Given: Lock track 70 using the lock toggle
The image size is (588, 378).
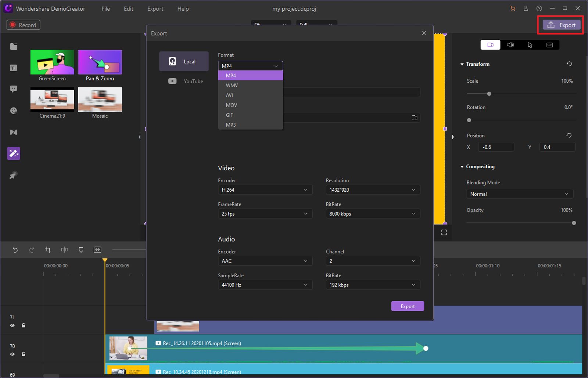Looking at the screenshot, I should (24, 354).
